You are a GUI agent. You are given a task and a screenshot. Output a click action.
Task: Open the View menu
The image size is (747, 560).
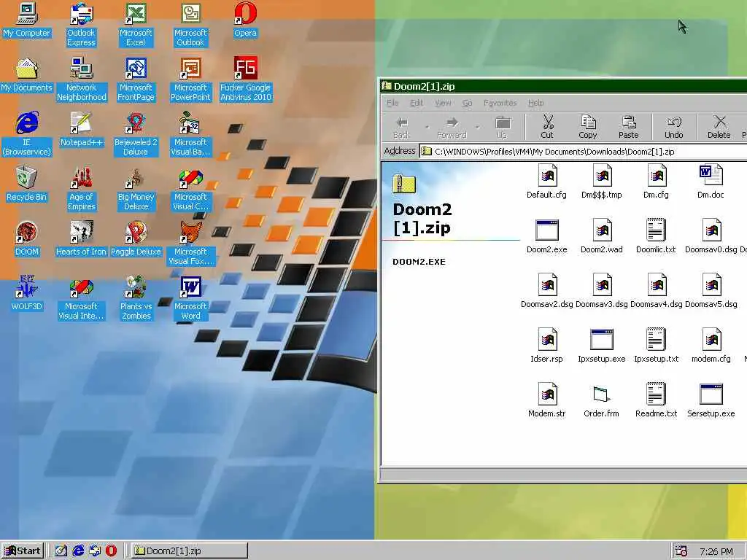[443, 103]
